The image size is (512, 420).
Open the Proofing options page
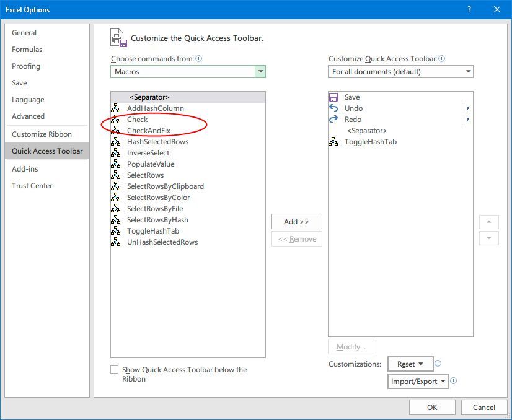pos(47,66)
